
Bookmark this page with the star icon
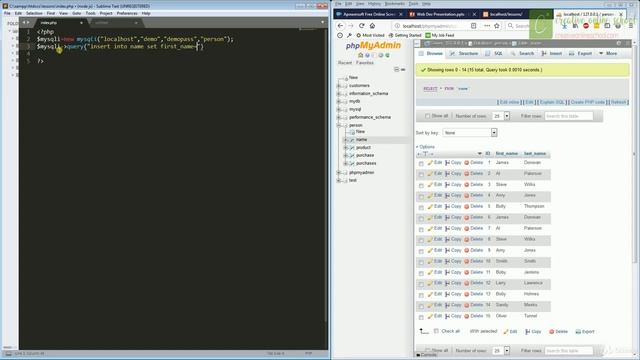497,26
